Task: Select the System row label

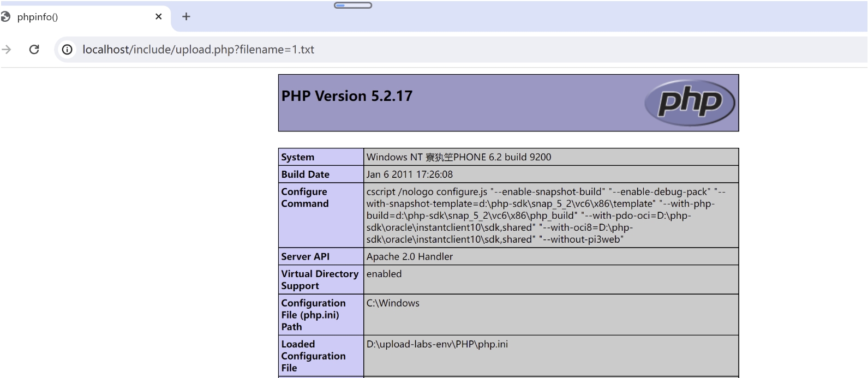Action: pyautogui.click(x=298, y=157)
